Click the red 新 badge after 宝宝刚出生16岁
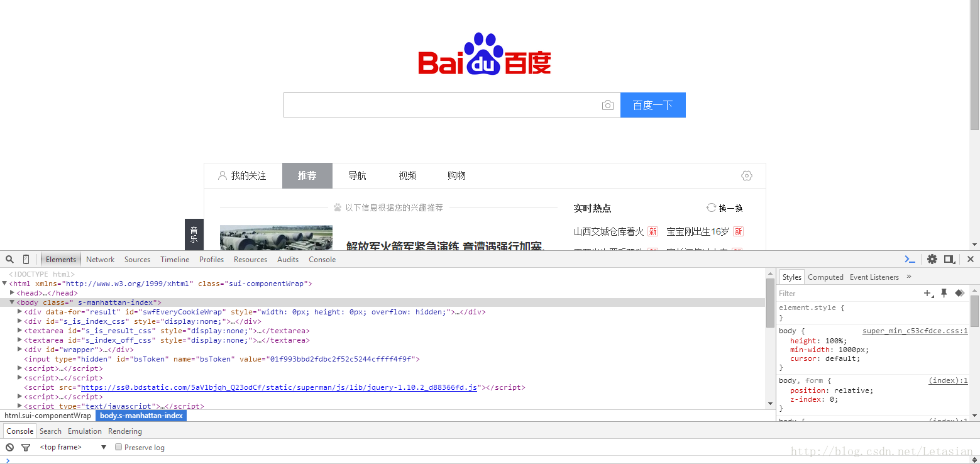The height and width of the screenshot is (464, 980). tap(738, 231)
